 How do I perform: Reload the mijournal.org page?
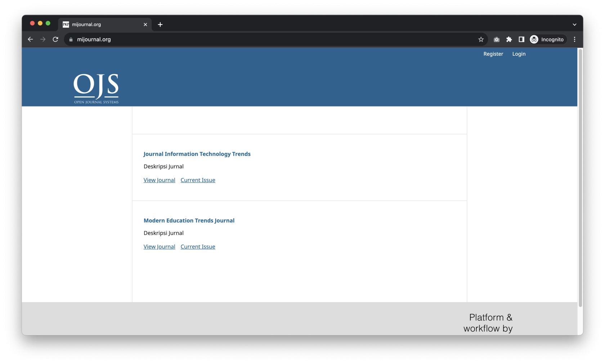click(55, 39)
